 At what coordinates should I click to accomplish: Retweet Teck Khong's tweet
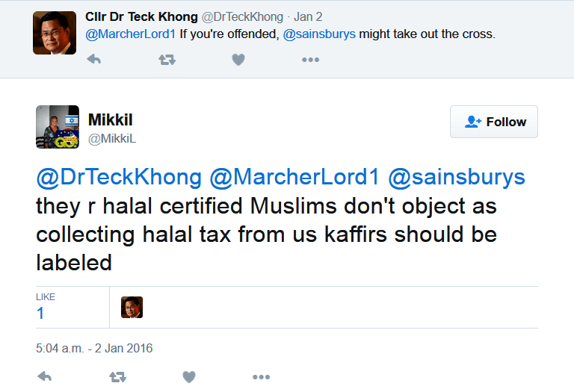(167, 60)
